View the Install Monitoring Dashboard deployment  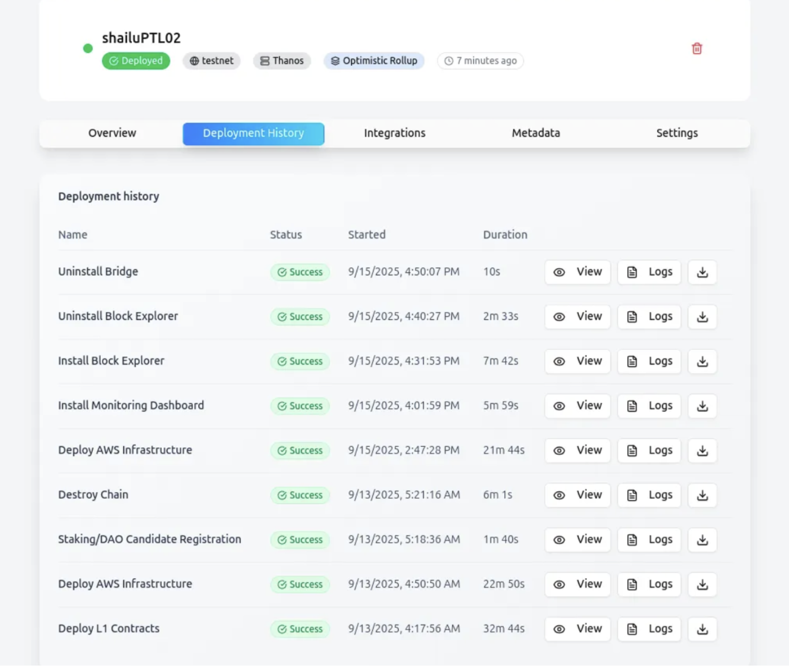click(577, 406)
